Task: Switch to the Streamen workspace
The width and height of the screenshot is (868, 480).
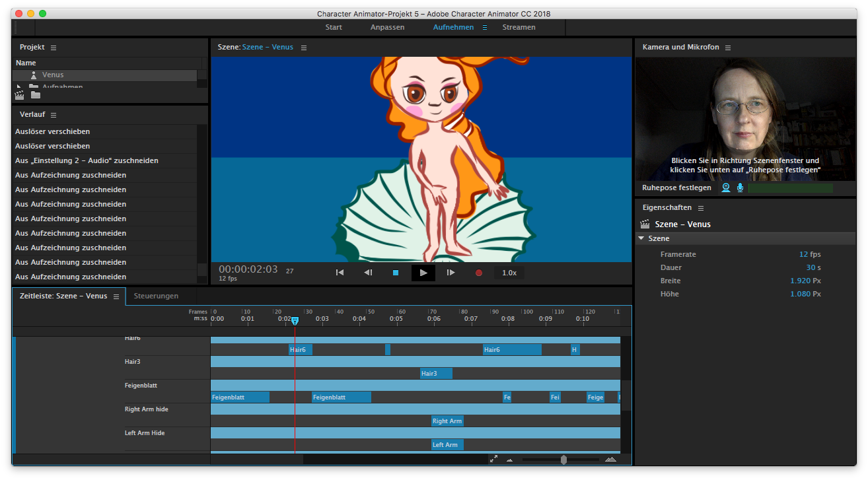Action: coord(519,28)
